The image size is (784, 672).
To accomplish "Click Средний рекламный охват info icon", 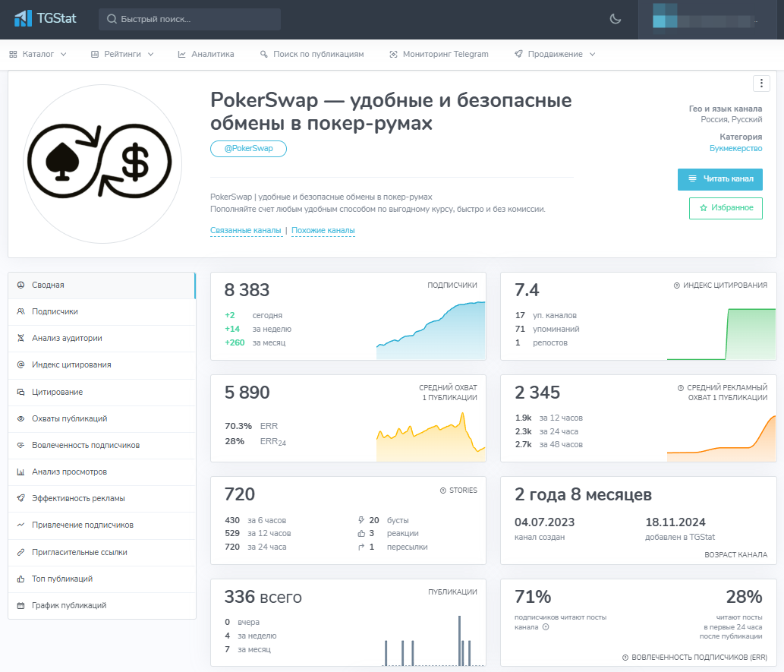I will click(x=681, y=388).
